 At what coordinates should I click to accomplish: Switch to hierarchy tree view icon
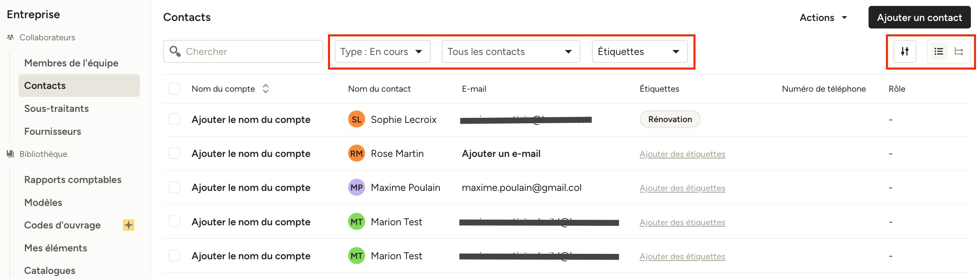tap(959, 51)
